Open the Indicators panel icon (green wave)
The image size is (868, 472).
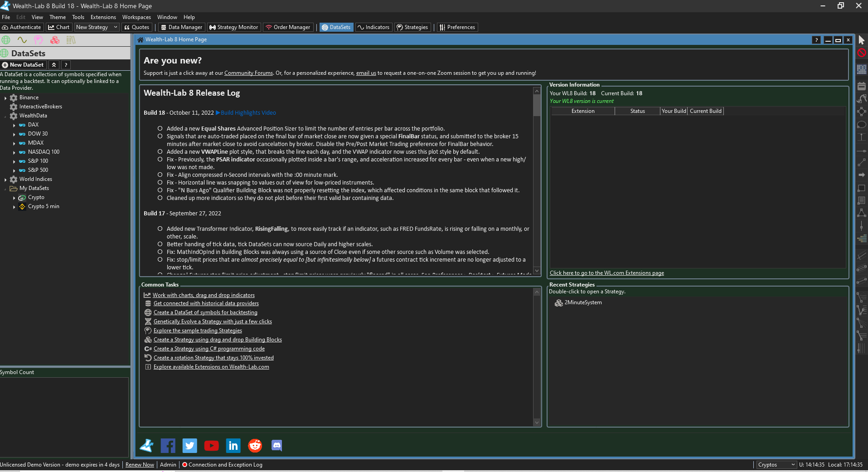point(22,40)
